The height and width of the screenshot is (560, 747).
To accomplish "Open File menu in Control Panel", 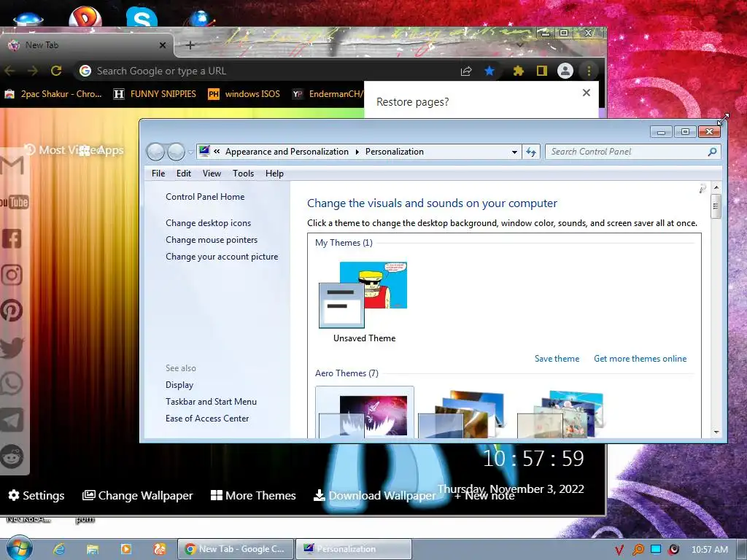I will point(158,174).
